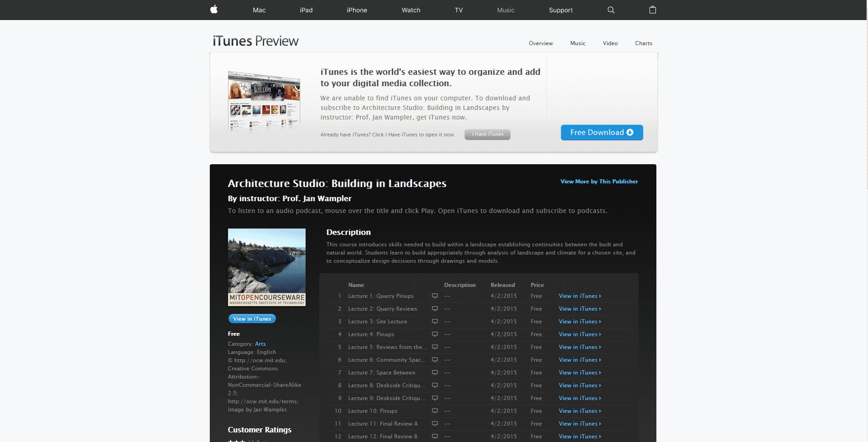Image resolution: width=868 pixels, height=442 pixels.
Task: Sort by the Name column header
Action: coord(356,285)
